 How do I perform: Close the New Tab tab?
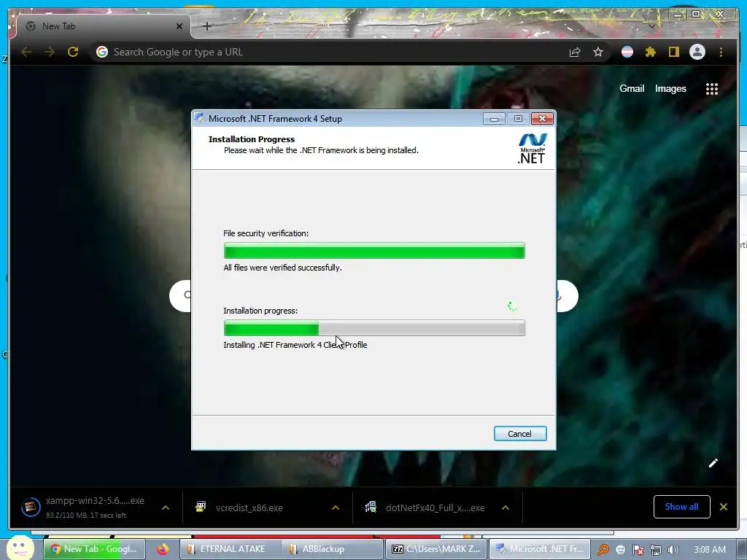[179, 26]
